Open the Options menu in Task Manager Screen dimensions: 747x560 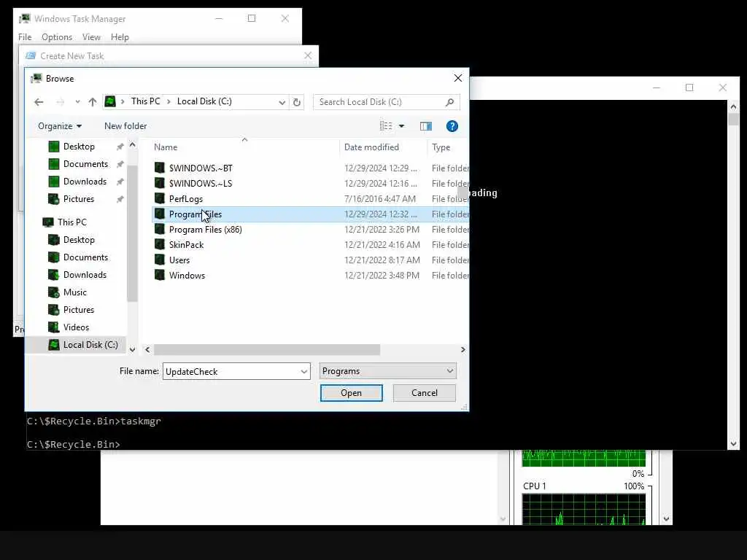click(57, 37)
